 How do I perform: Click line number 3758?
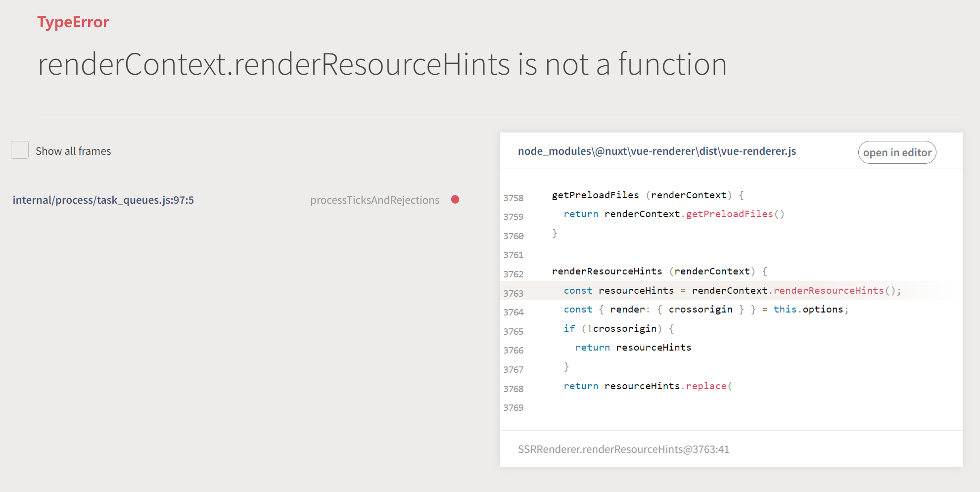(513, 198)
